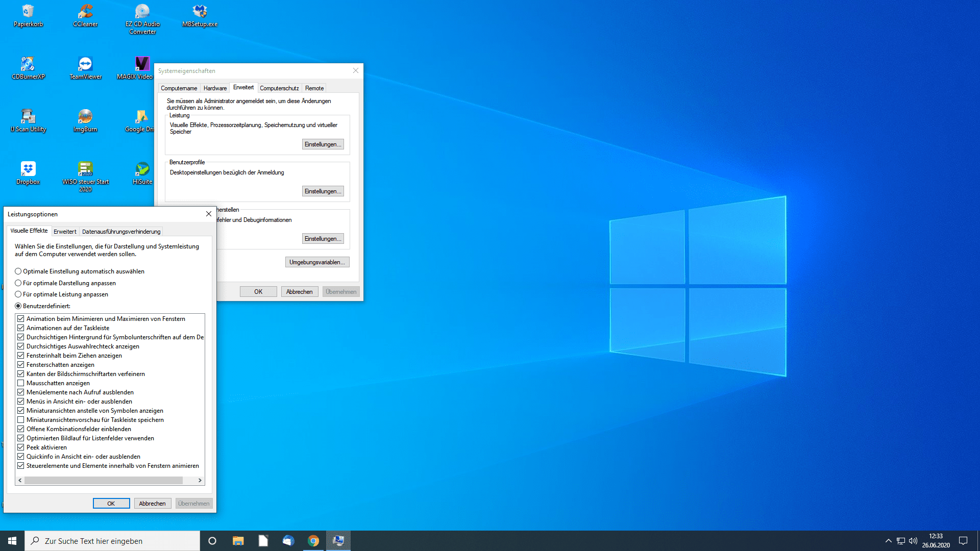Select the CCleaner desktop icon
The image size is (980, 551).
click(x=85, y=15)
